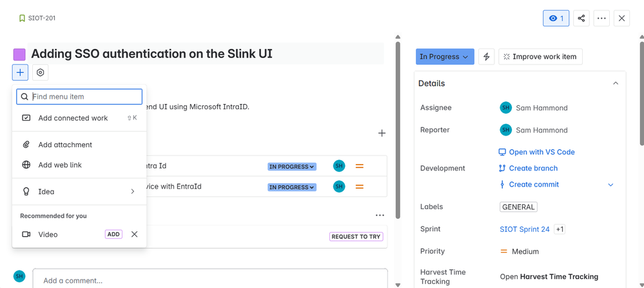
Task: Select Add connected work menu entry
Action: point(79,118)
